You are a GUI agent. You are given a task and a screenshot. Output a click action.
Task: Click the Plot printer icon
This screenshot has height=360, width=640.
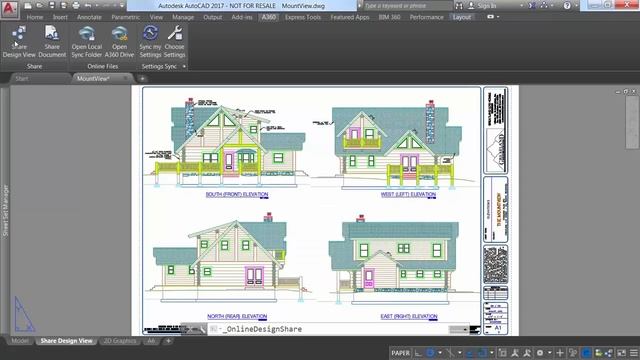pyautogui.click(x=76, y=6)
